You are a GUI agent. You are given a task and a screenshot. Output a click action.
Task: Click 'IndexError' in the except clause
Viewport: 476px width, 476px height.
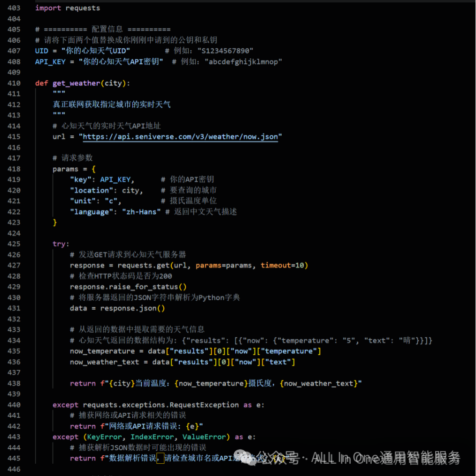click(152, 437)
